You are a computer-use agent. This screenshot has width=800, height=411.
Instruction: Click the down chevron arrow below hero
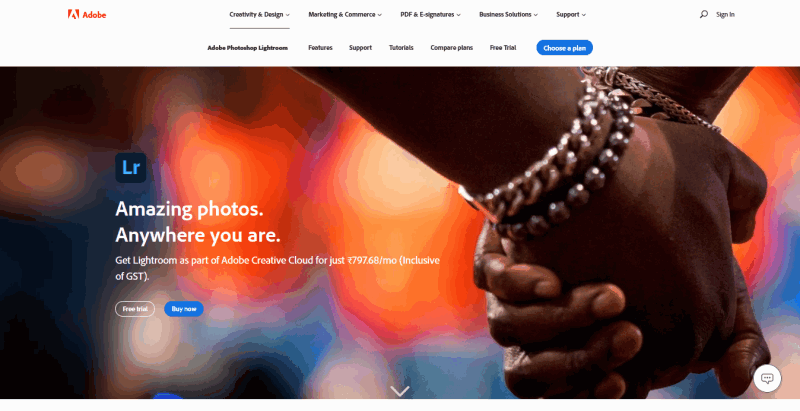[x=399, y=391]
